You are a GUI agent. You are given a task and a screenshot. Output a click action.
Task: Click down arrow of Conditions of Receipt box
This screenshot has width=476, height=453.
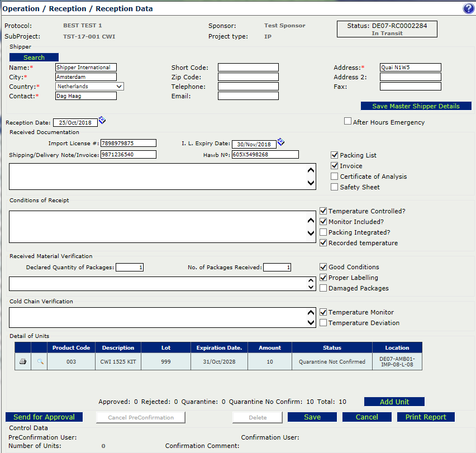click(311, 233)
